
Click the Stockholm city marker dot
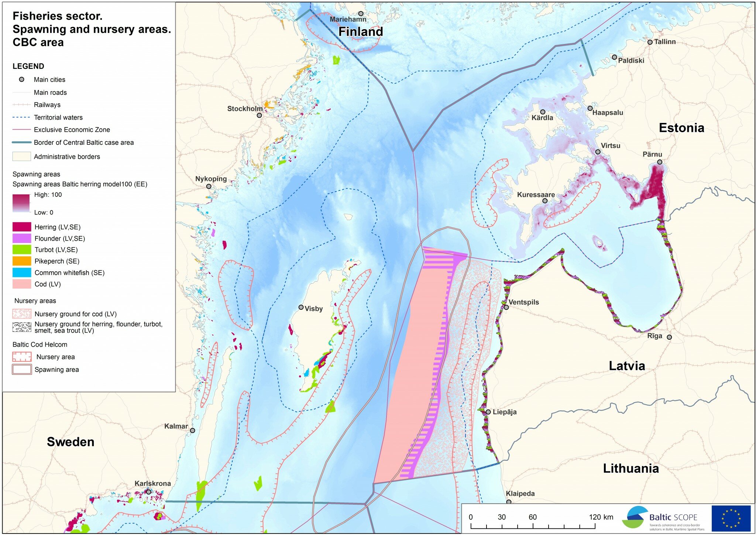point(260,115)
